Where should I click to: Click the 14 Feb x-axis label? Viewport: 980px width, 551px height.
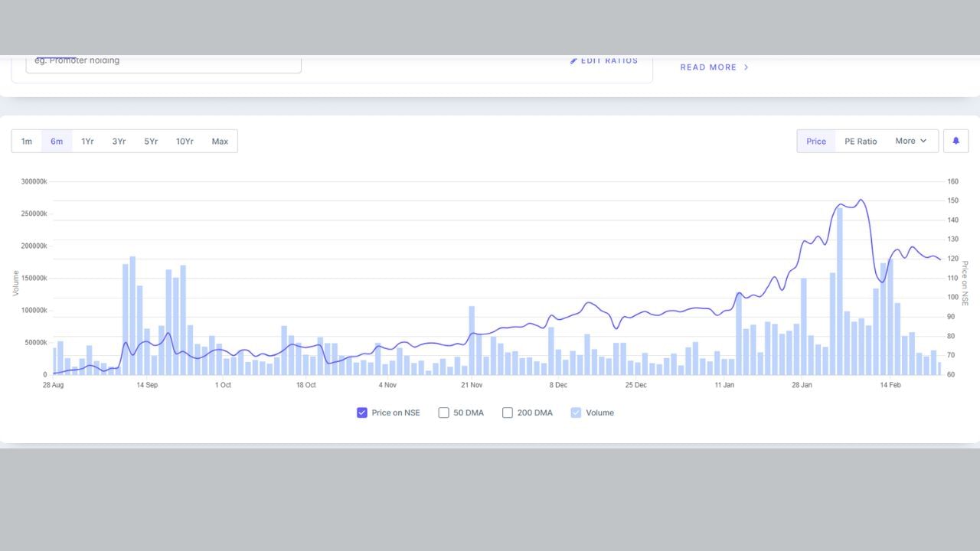(890, 385)
